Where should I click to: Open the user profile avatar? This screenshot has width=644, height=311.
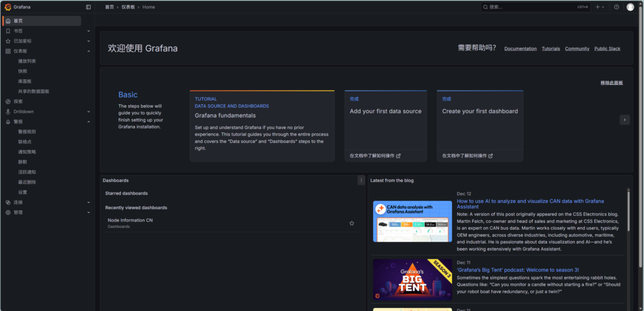(630, 7)
